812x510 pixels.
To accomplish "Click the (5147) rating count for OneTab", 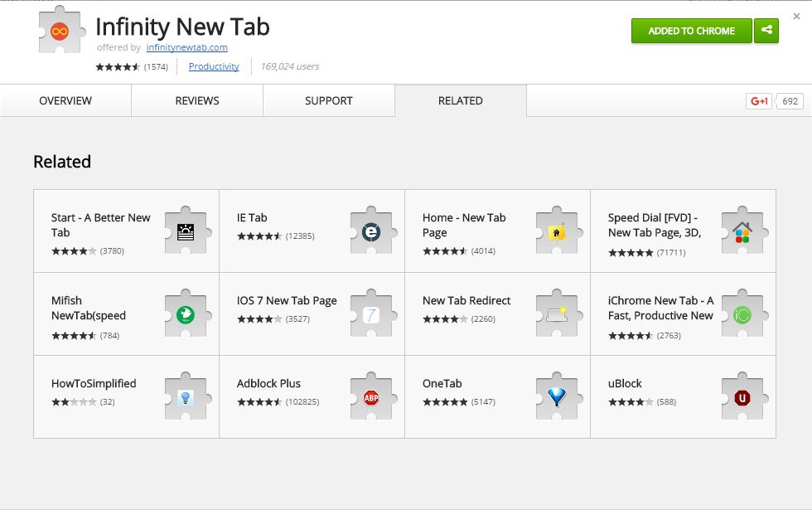I will [x=483, y=401].
